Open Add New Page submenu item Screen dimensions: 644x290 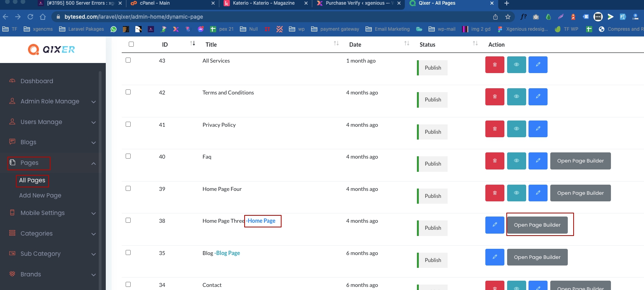40,196
